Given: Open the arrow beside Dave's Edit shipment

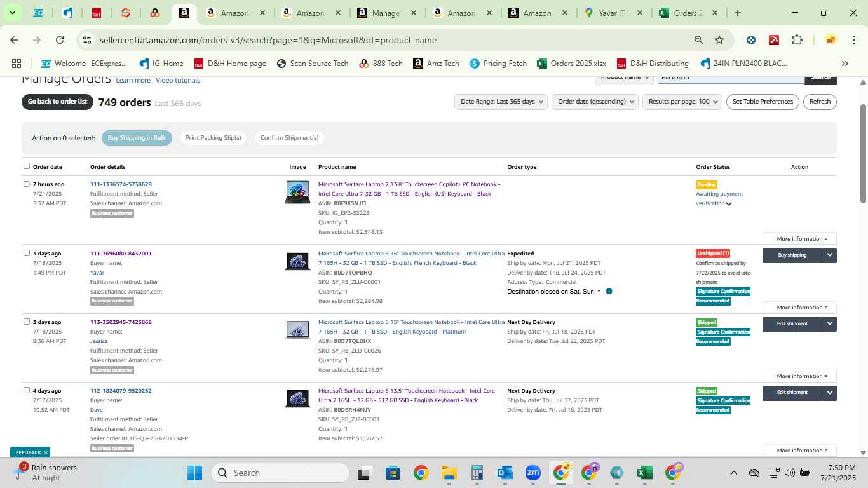Looking at the screenshot, I should (x=829, y=392).
